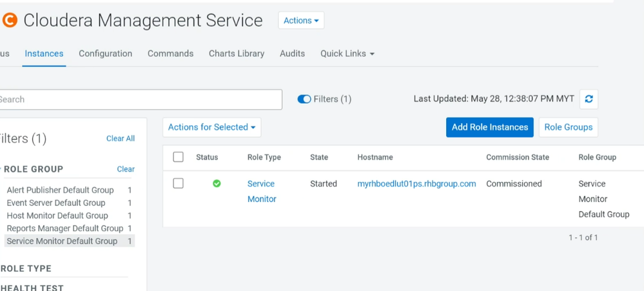The height and width of the screenshot is (291, 644).
Task: Sort by the Hostname column header
Action: coord(375,157)
